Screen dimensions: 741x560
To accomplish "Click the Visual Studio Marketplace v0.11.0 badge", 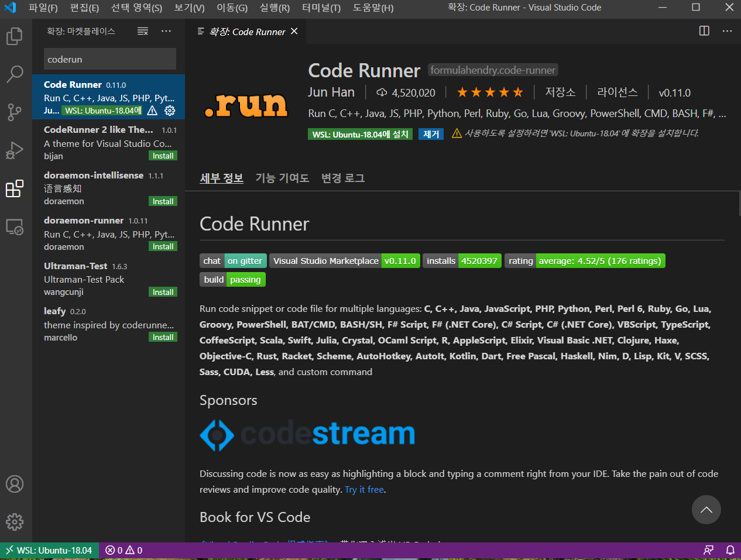I will tap(344, 261).
